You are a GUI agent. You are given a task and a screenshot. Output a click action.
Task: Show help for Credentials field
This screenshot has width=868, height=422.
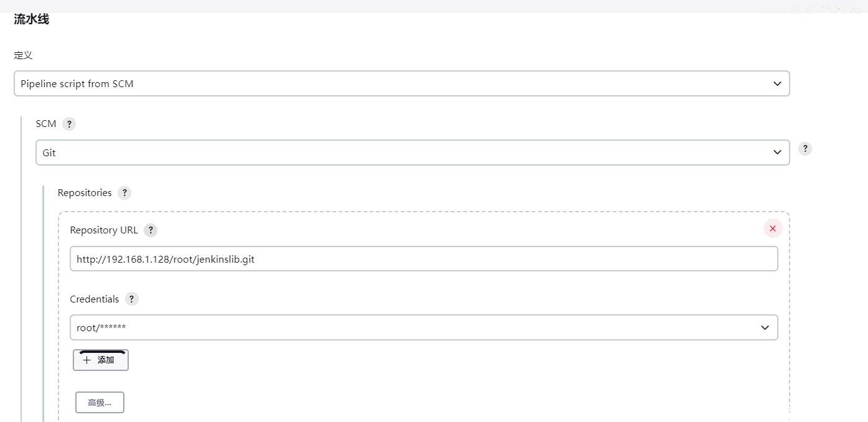(x=131, y=299)
